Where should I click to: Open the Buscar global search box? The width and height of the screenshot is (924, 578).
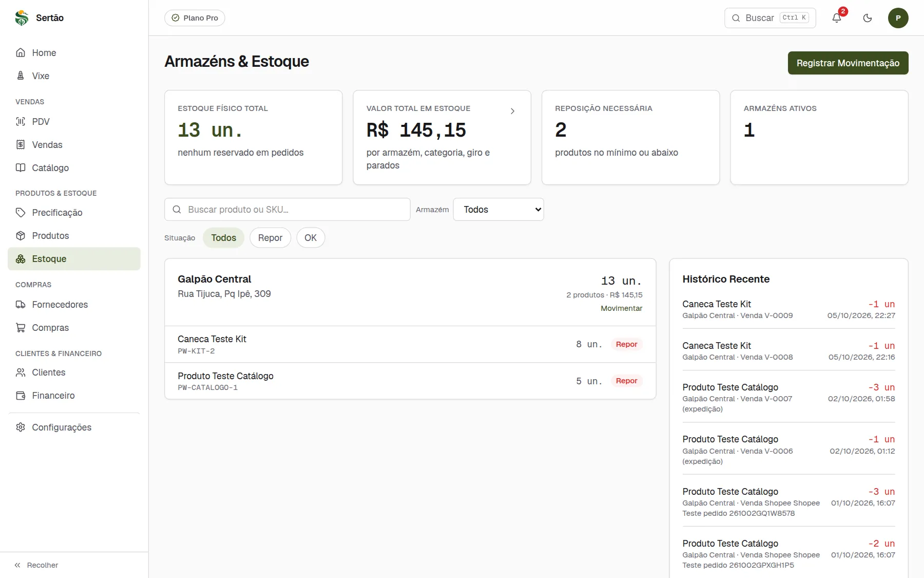(770, 18)
